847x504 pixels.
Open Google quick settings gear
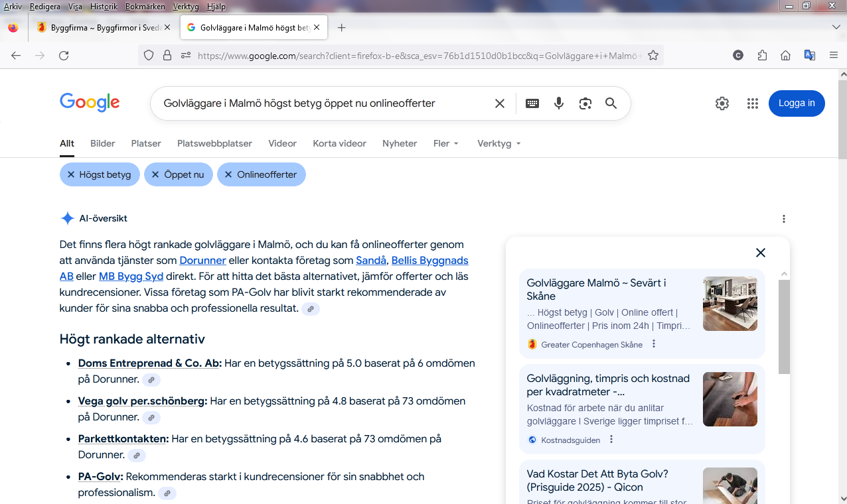[722, 103]
